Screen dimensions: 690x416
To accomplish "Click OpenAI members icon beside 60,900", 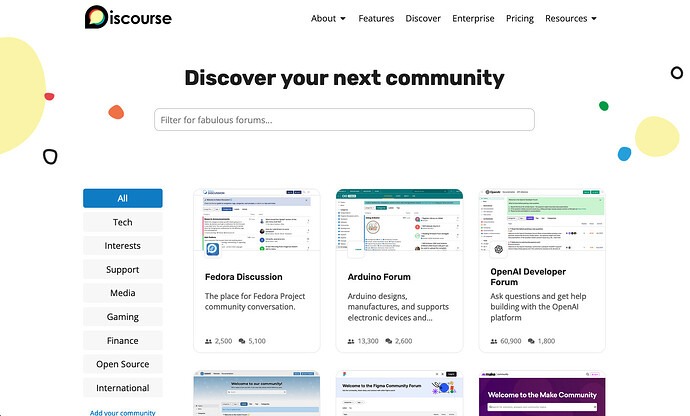I will [x=494, y=341].
